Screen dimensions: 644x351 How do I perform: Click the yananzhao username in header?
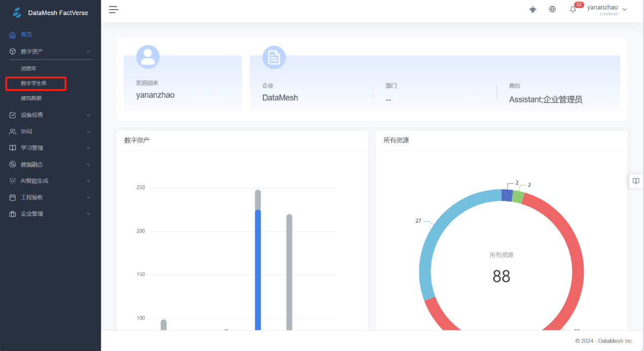pos(602,7)
